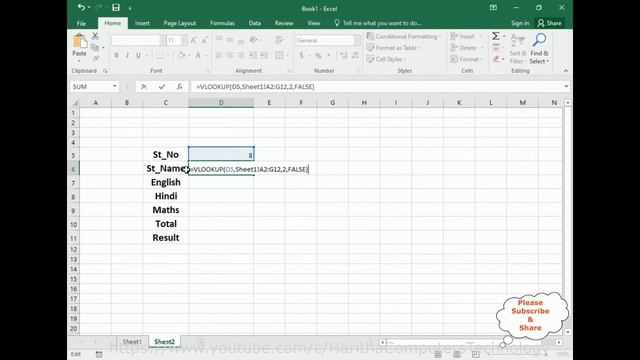Click the Percent Style icon
The height and width of the screenshot is (360, 640).
tap(318, 55)
